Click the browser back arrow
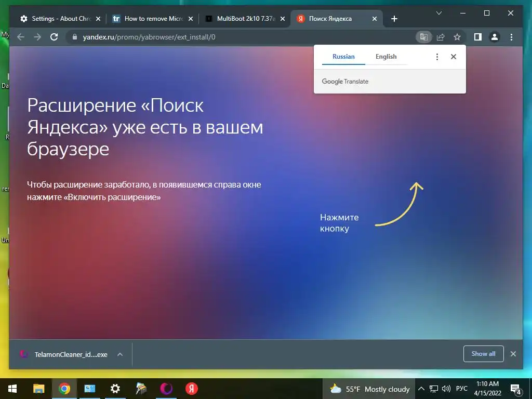The image size is (532, 399). (x=21, y=37)
